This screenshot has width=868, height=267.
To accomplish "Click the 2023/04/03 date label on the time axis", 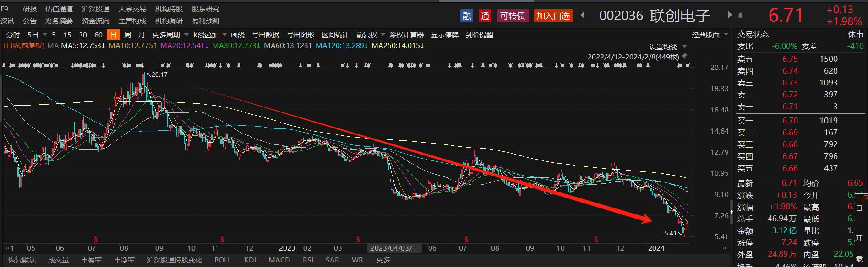I will [x=394, y=248].
